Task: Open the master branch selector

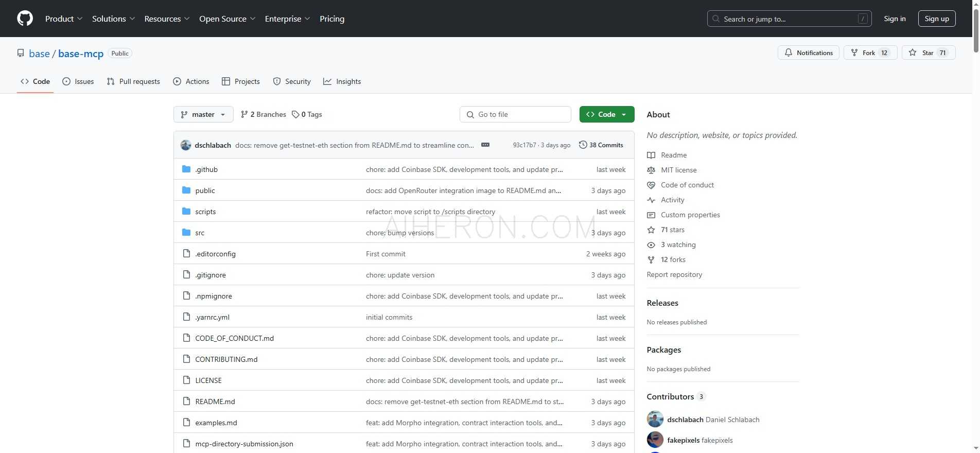Action: [x=203, y=114]
